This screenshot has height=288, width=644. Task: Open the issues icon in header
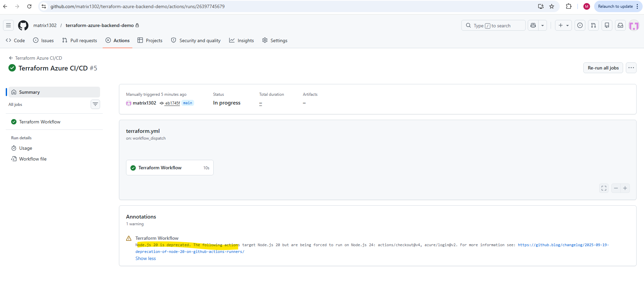coord(580,25)
